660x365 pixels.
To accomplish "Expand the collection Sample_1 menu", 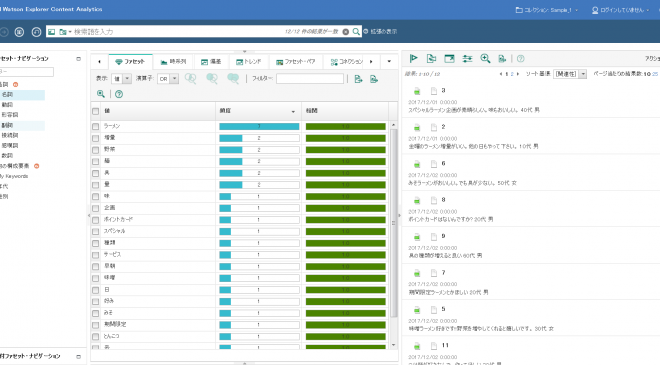I will click(x=547, y=10).
